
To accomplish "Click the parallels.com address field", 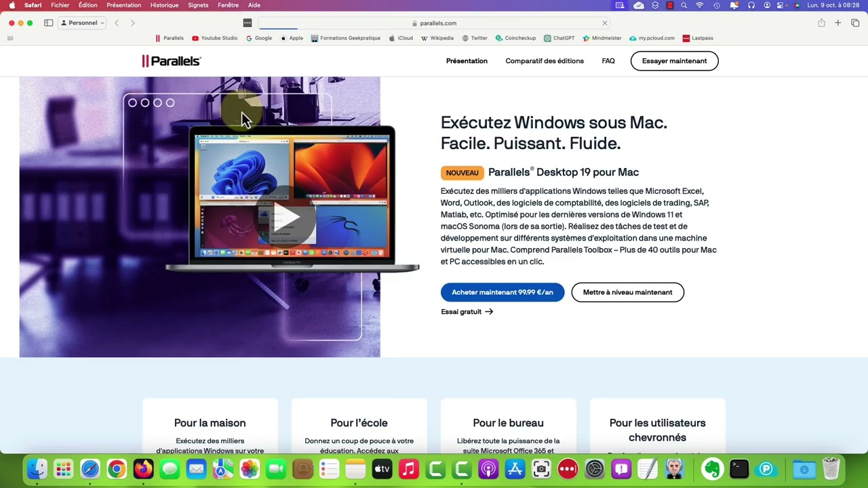I will (434, 23).
